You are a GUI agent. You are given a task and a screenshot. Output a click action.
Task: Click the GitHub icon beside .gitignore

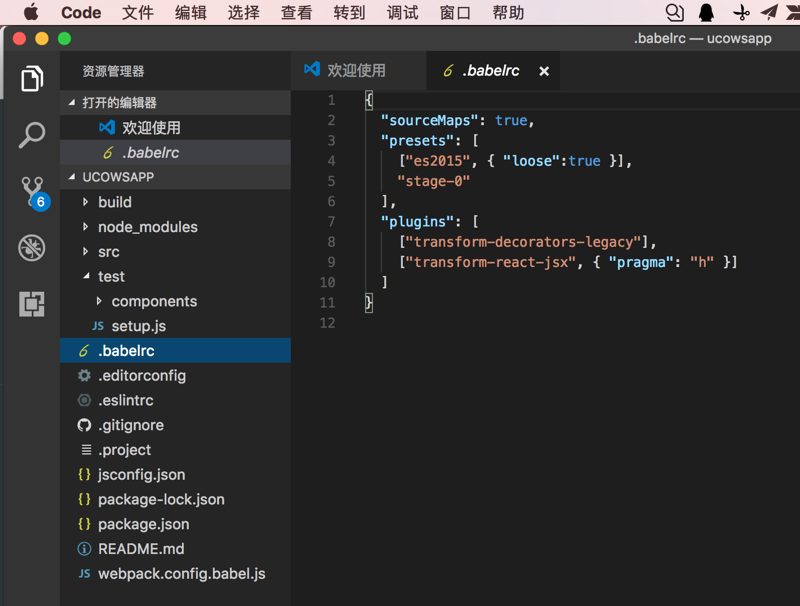(x=84, y=425)
